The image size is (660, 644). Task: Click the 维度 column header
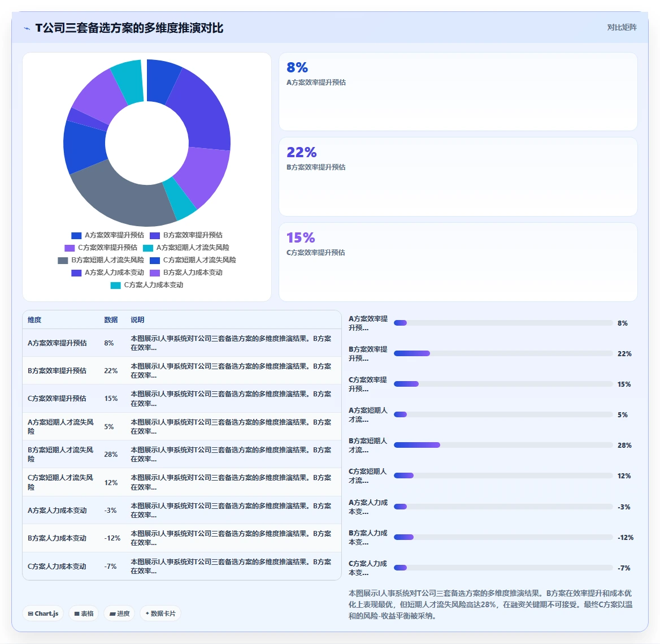(34, 319)
